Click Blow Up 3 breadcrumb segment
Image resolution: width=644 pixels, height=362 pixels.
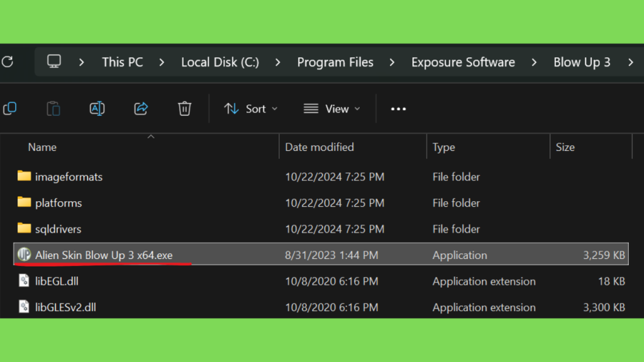coord(582,62)
